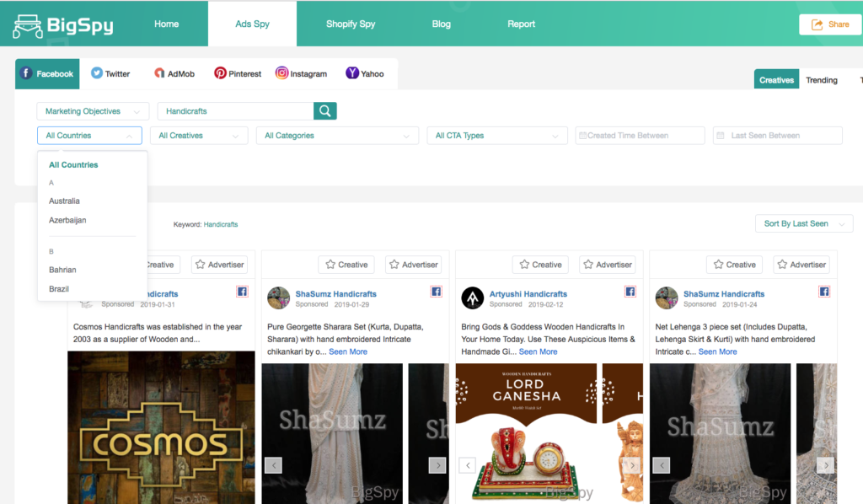Select the Instagram platform tab
This screenshot has height=504, width=863.
pyautogui.click(x=301, y=73)
